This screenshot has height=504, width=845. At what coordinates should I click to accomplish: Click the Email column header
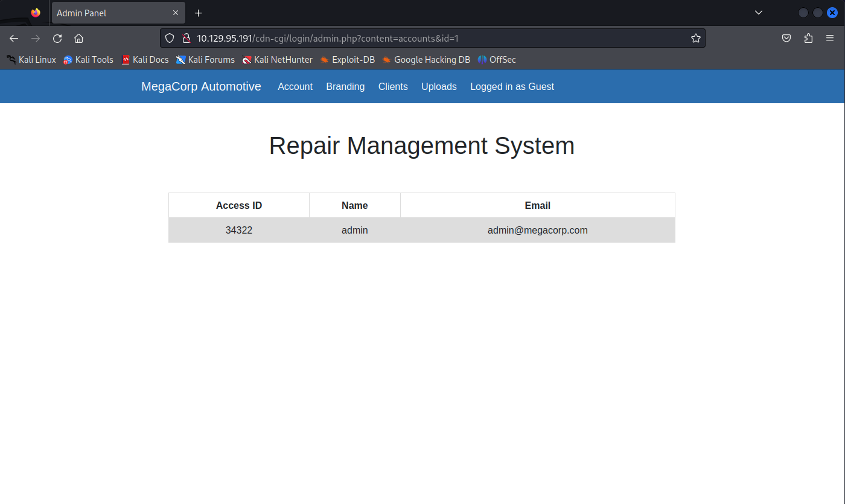538,205
